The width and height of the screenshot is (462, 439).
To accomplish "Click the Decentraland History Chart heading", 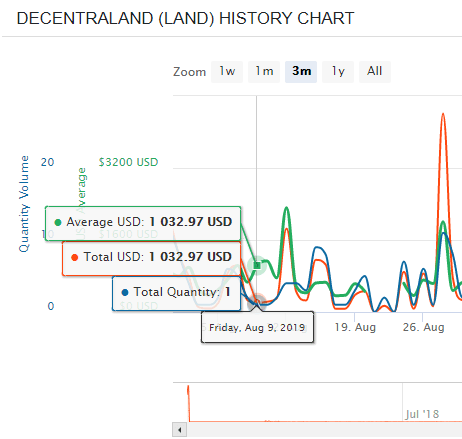I will (185, 18).
